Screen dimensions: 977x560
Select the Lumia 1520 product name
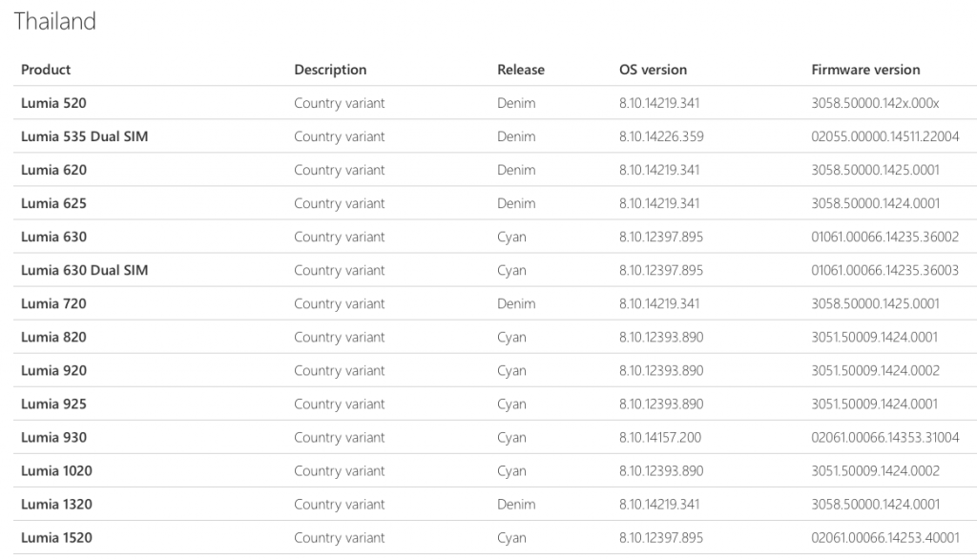[x=56, y=538]
